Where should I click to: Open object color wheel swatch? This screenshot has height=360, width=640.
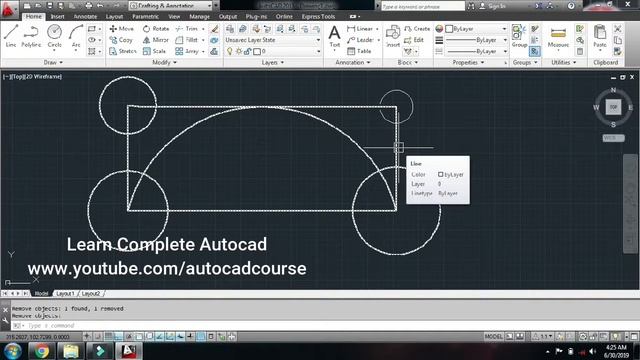pyautogui.click(x=439, y=29)
